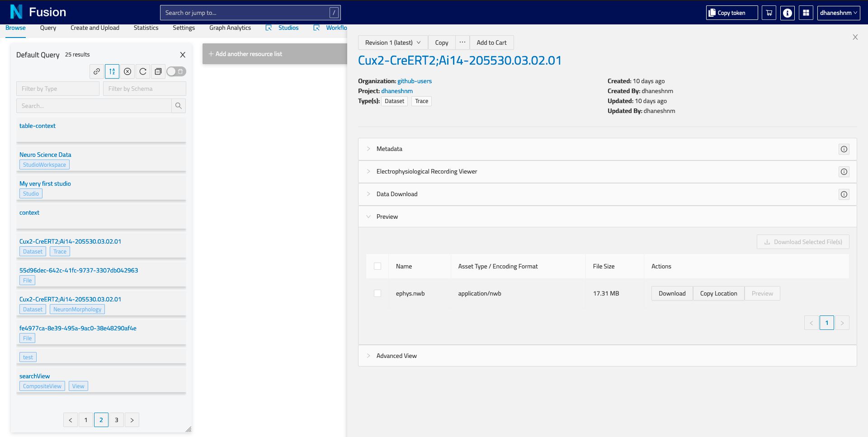Click the Copy token button
Screen dimensions: 868x437
click(732, 13)
